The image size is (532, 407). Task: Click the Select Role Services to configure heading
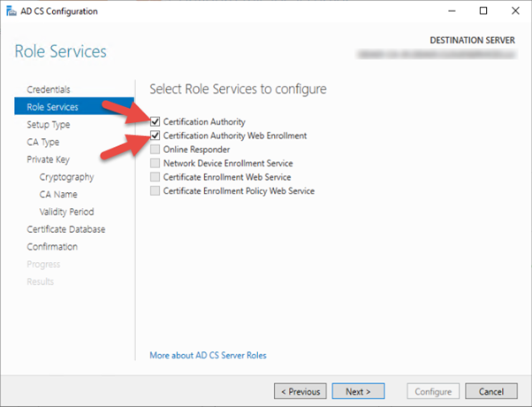point(239,89)
